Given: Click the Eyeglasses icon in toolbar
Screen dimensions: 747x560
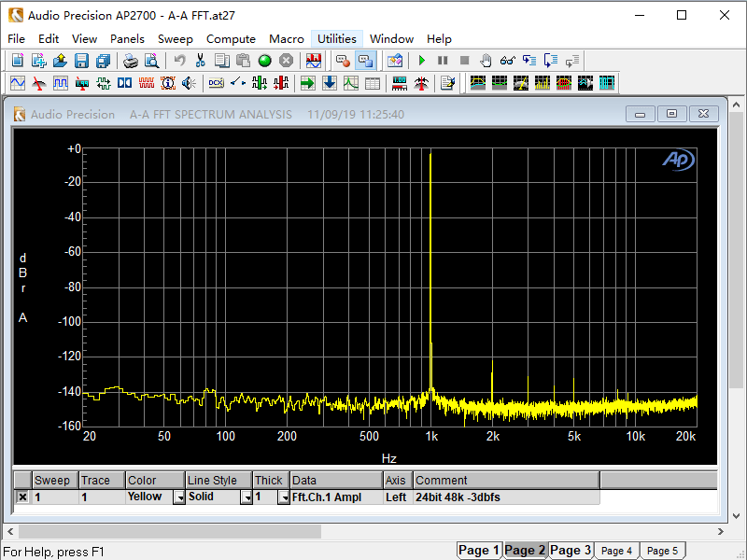Looking at the screenshot, I should coord(507,61).
